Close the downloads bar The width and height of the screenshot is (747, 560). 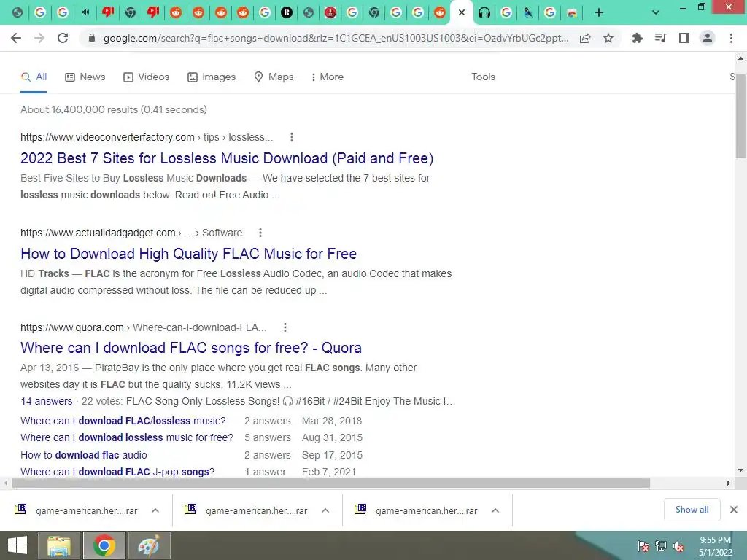(734, 510)
